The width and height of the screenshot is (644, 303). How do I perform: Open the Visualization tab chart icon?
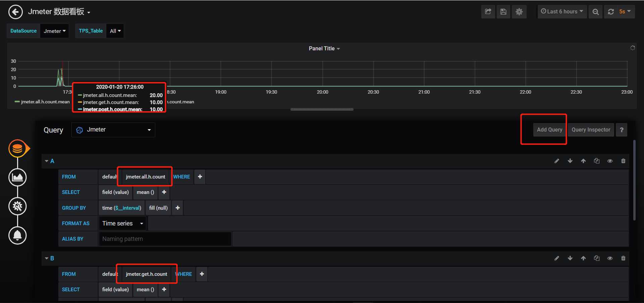(17, 177)
